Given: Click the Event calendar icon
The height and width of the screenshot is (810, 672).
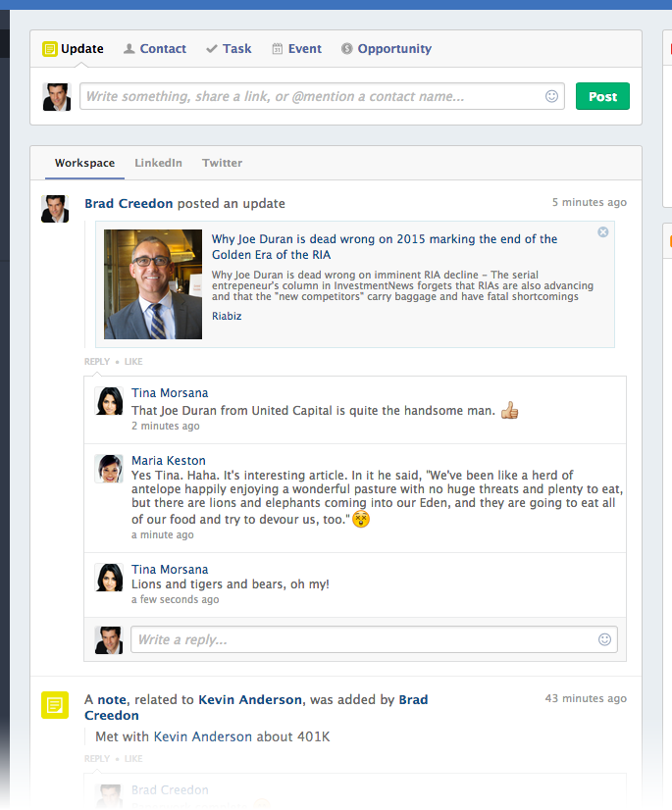Looking at the screenshot, I should tap(278, 49).
